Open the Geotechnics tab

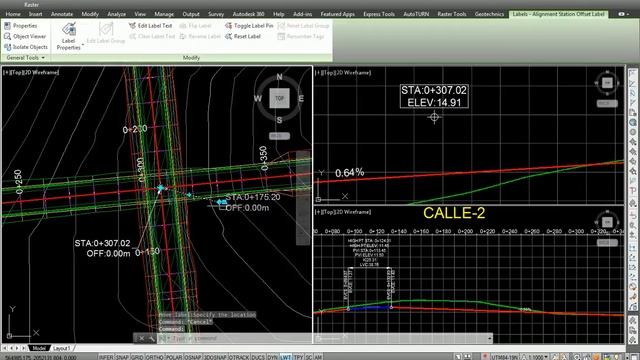[x=489, y=14]
